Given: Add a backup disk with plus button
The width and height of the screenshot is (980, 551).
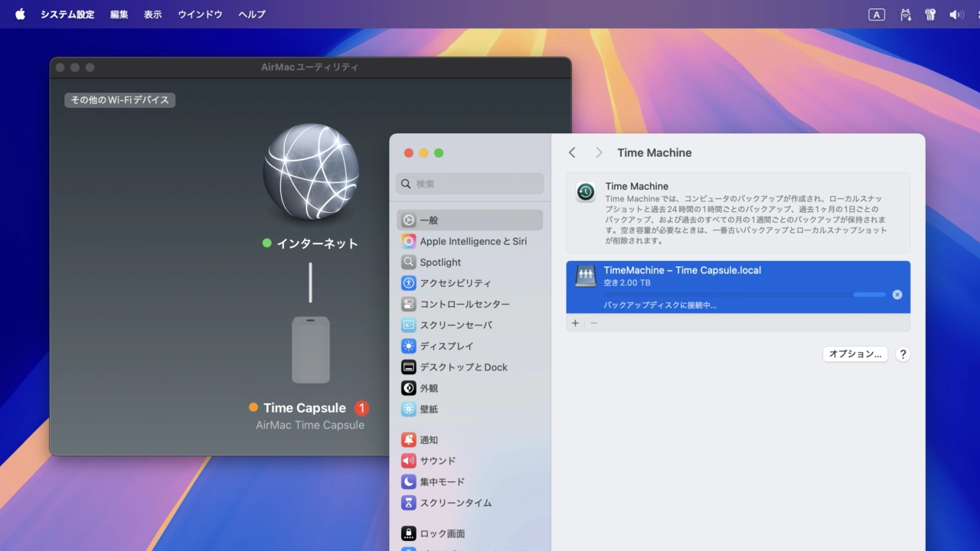Looking at the screenshot, I should (575, 323).
